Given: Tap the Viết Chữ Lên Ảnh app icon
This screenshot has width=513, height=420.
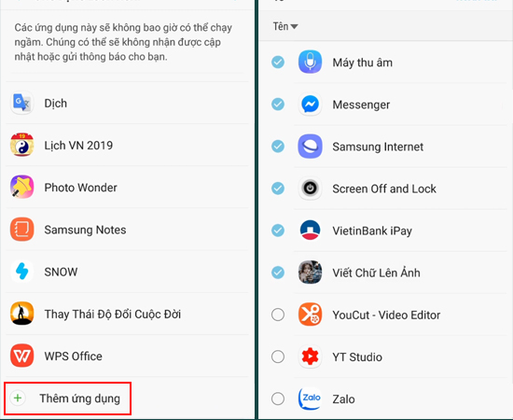Looking at the screenshot, I should click(311, 272).
